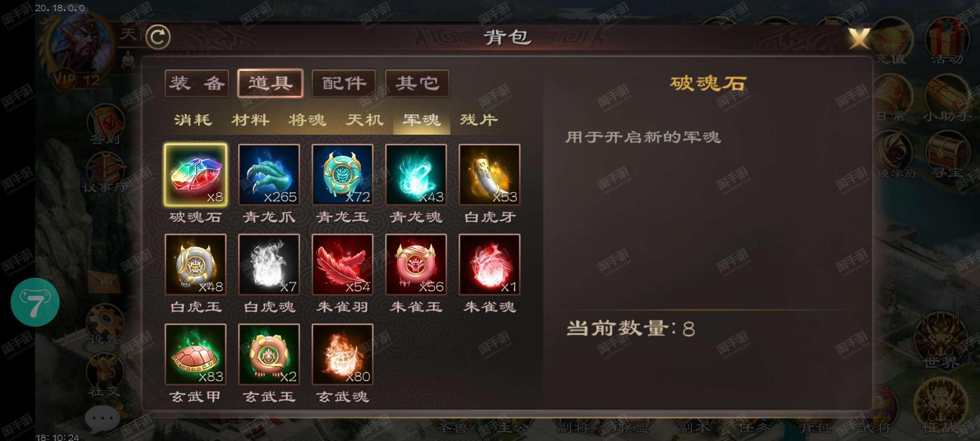Select the 青龙爪 item with x265
This screenshot has height=441, width=980.
(x=269, y=175)
